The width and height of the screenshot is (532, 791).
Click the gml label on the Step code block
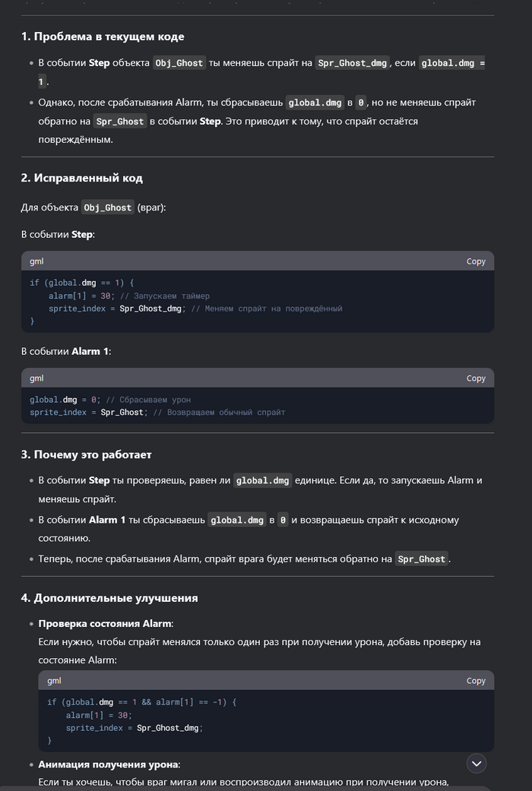click(x=36, y=261)
